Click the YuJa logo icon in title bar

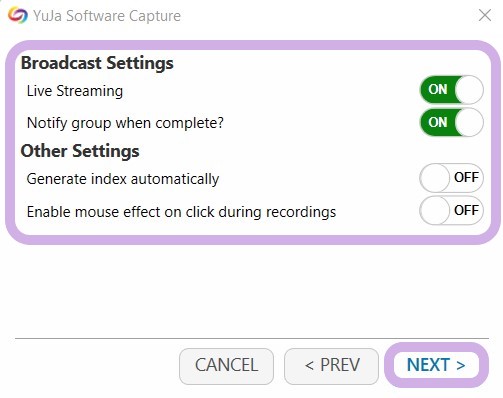pyautogui.click(x=18, y=15)
